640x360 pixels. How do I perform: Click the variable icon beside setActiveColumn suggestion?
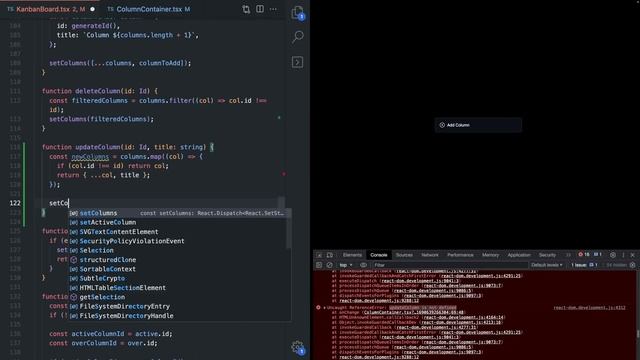73,222
